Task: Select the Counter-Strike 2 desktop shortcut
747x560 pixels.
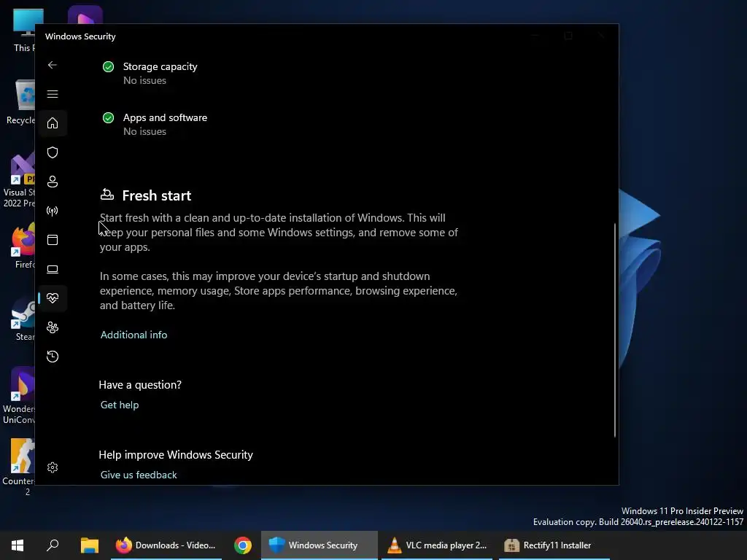Action: (x=19, y=467)
